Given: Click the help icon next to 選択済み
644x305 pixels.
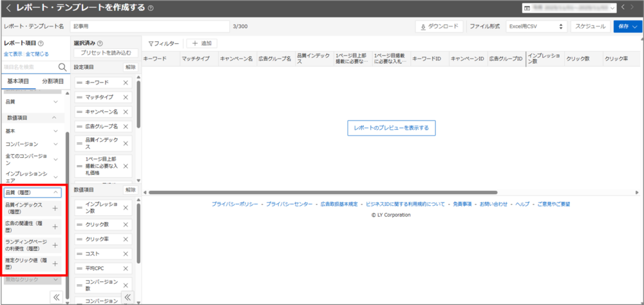Looking at the screenshot, I should click(x=100, y=43).
